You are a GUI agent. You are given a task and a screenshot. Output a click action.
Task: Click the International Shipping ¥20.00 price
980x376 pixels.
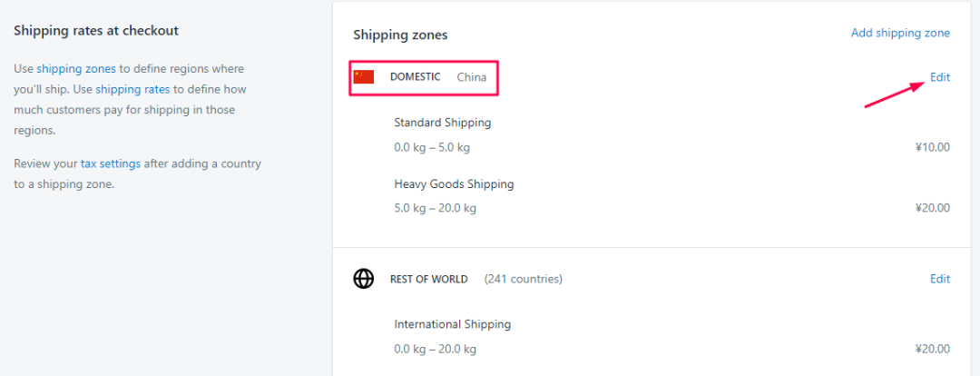click(x=932, y=349)
